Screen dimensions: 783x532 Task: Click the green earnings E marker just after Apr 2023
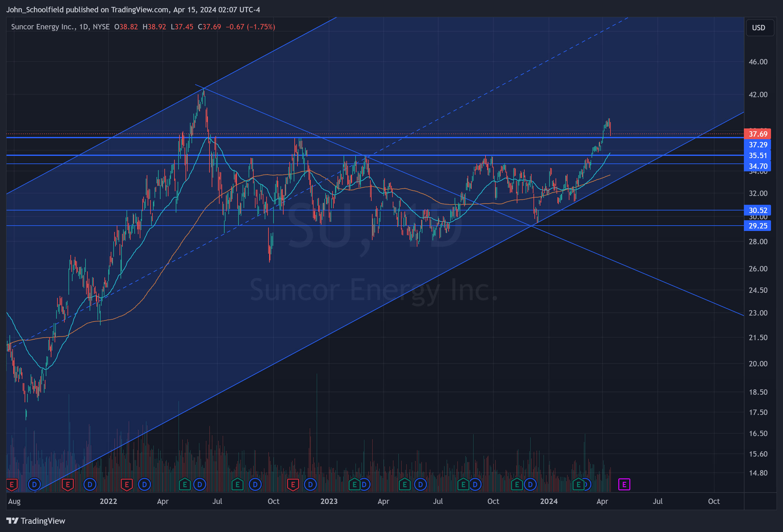[x=405, y=485]
